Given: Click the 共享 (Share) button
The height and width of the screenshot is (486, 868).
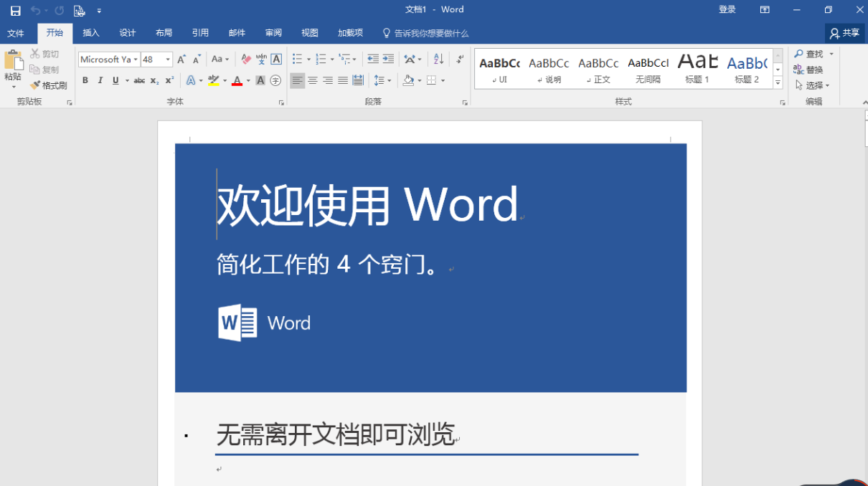Looking at the screenshot, I should pos(844,33).
